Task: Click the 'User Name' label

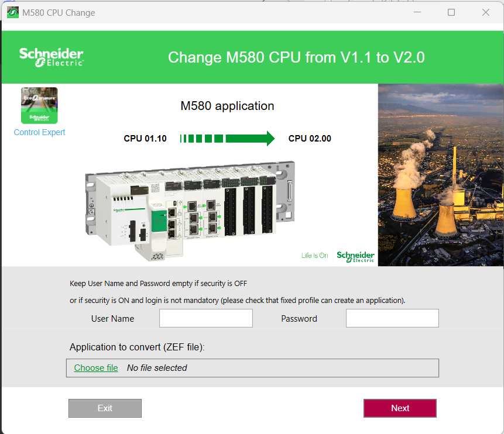Action: tap(112, 319)
